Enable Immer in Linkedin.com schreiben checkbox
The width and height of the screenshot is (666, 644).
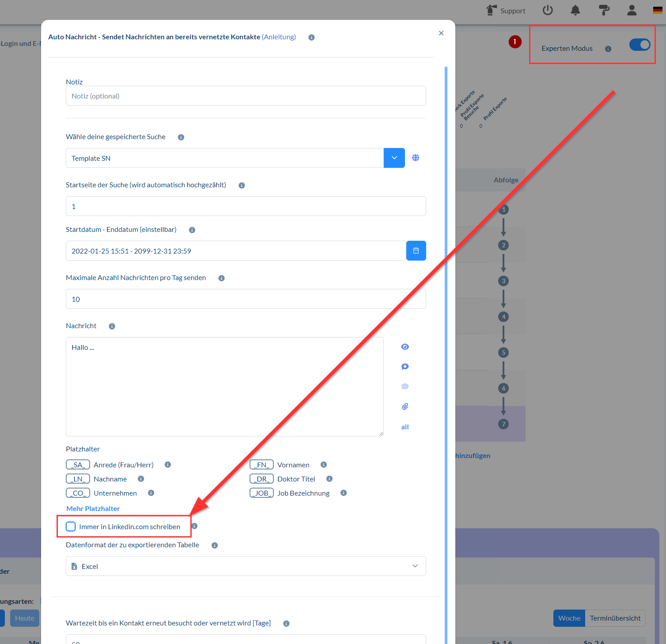[71, 527]
